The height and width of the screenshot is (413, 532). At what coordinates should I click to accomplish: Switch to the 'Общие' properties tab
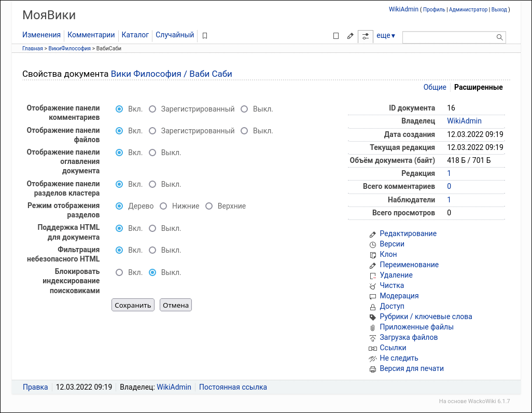(x=435, y=87)
